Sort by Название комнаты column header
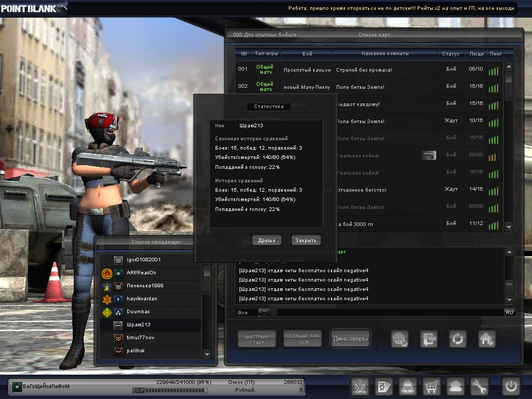The image size is (532, 399). [x=385, y=54]
